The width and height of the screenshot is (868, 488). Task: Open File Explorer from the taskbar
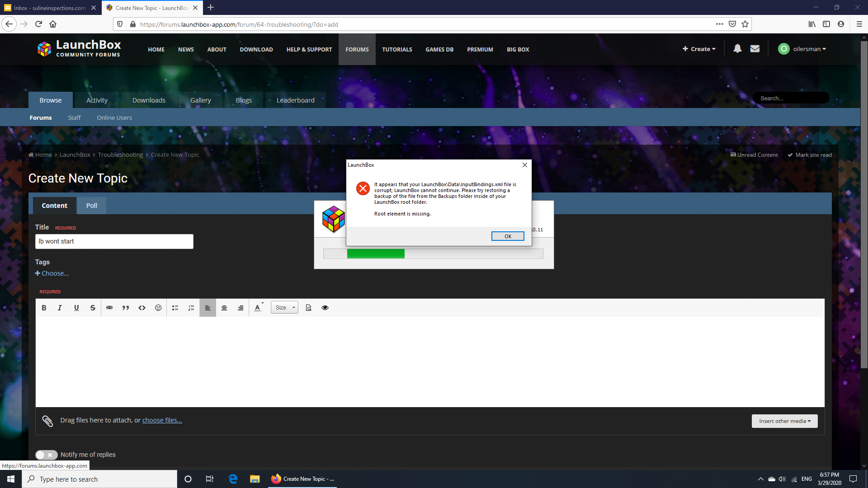tap(255, 479)
